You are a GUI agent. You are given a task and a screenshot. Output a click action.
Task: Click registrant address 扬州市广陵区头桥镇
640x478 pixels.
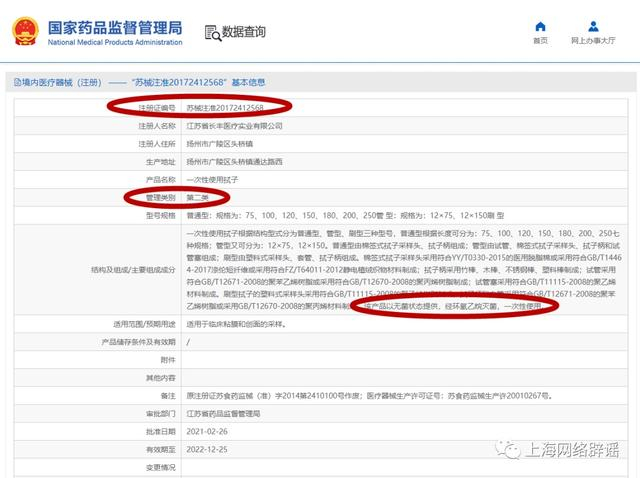pyautogui.click(x=220, y=144)
